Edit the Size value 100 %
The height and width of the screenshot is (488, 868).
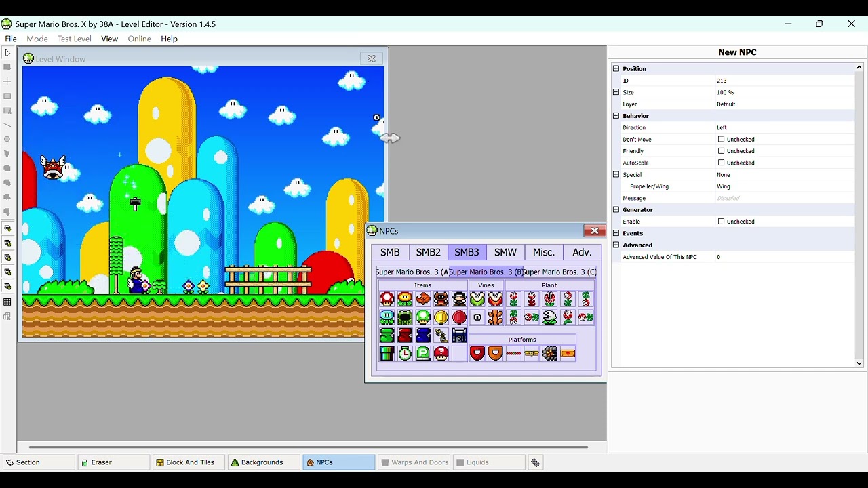(x=785, y=92)
